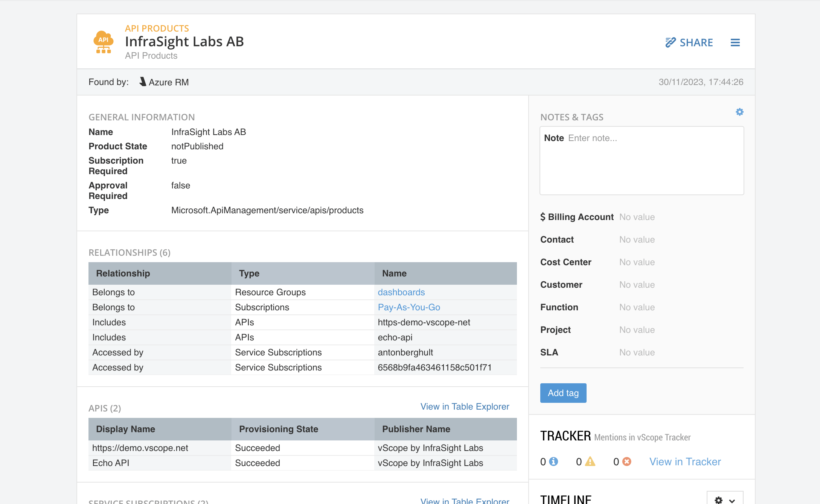Image resolution: width=820 pixels, height=504 pixels.
Task: Set the Cost Center No value field
Action: tap(637, 262)
